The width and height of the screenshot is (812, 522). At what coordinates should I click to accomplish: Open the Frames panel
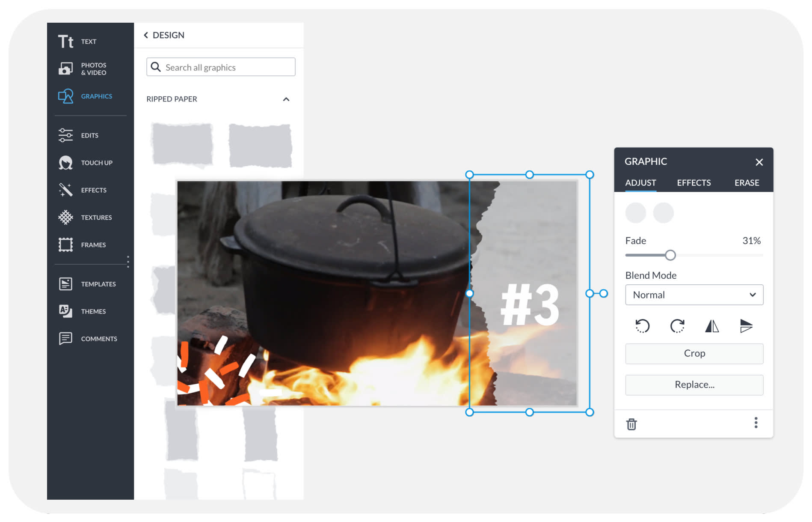click(83, 245)
